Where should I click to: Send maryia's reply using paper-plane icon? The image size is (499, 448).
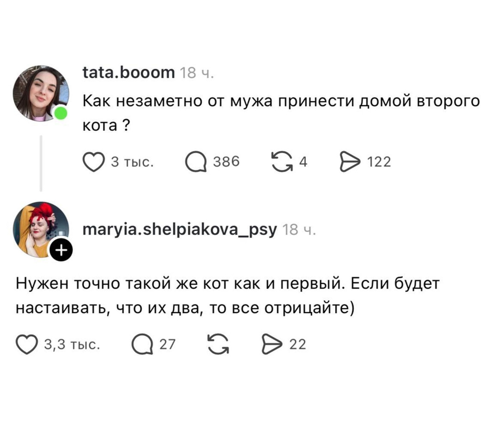[x=272, y=345]
